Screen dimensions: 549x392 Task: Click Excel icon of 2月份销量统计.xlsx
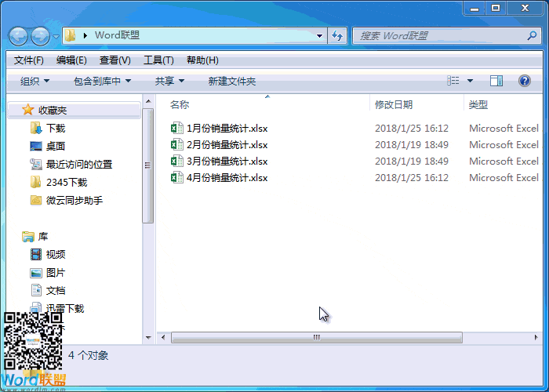coord(176,144)
